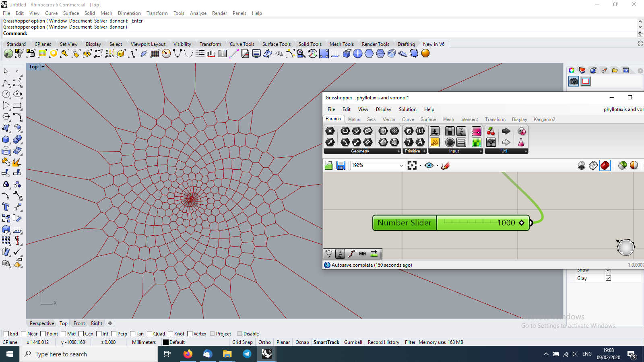Click the Grasshopper open file icon

click(x=328, y=165)
